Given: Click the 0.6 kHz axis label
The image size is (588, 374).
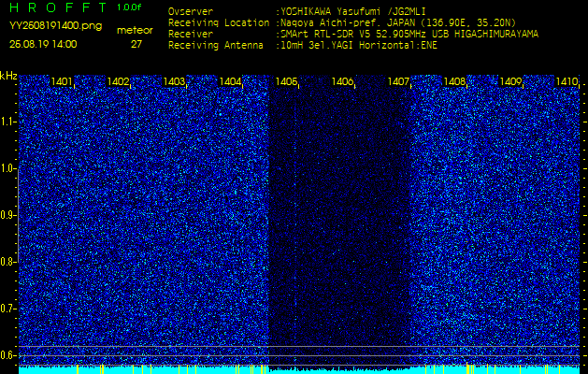Looking at the screenshot, I should pyautogui.click(x=7, y=355).
